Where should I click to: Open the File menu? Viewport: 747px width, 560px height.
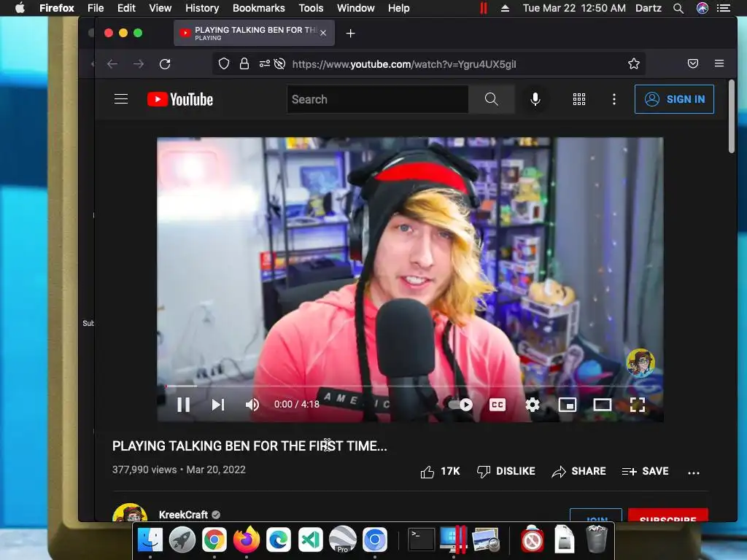[x=96, y=8]
